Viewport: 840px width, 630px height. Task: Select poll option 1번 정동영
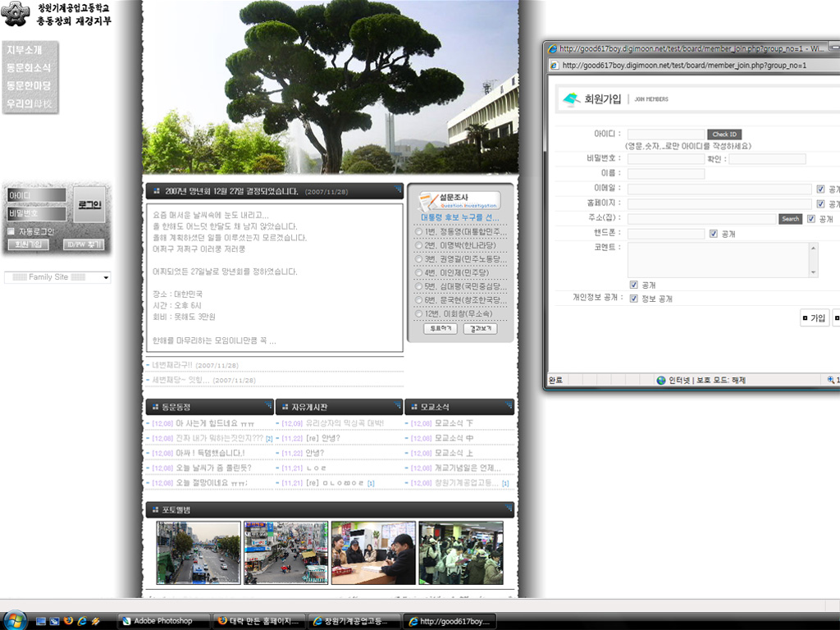click(419, 231)
